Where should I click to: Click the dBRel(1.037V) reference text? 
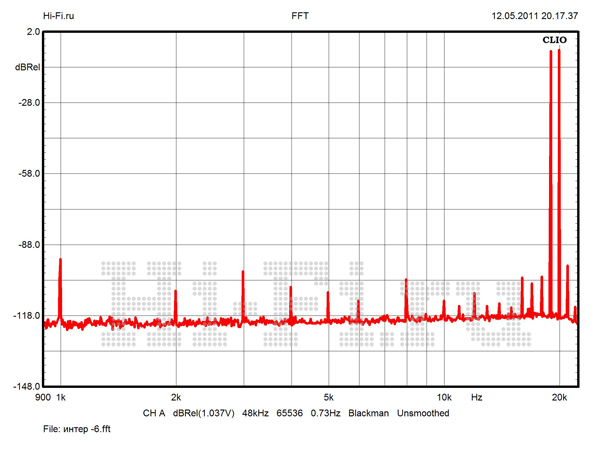[x=207, y=413]
